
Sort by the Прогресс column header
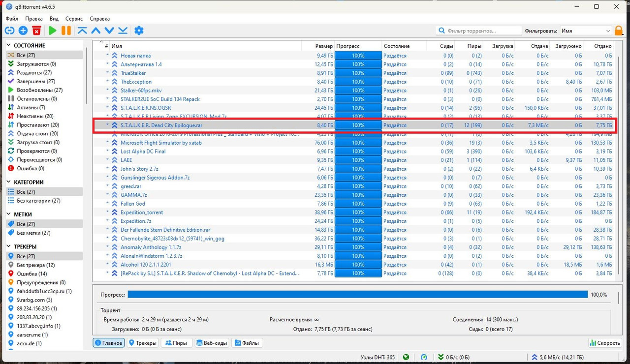(358, 46)
